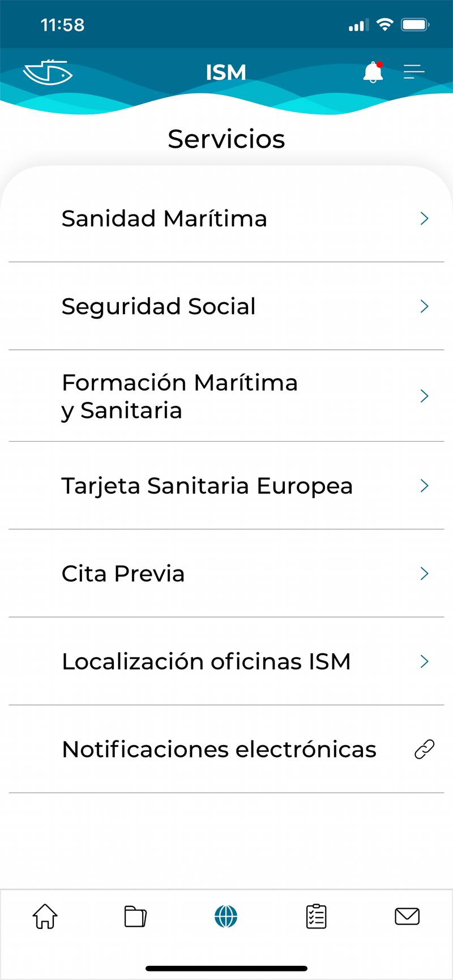Screen dimensions: 453x980
Task: Select the globe services tab icon
Action: (x=226, y=916)
